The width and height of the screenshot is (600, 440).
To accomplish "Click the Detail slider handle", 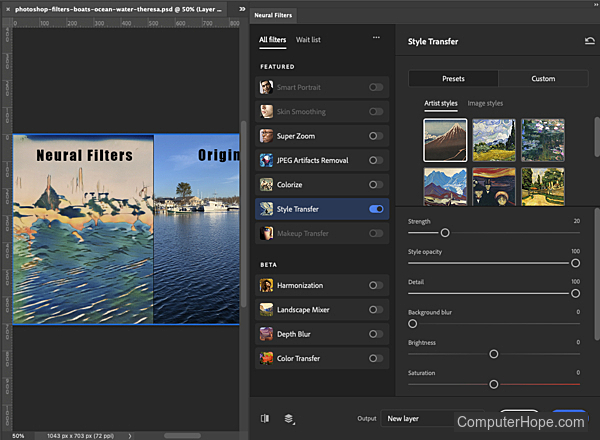I will coord(575,293).
